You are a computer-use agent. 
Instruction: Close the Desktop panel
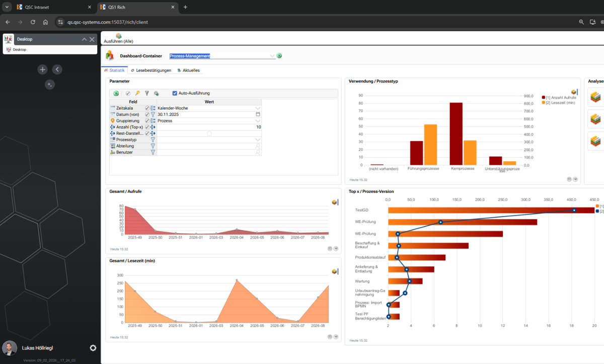[92, 39]
